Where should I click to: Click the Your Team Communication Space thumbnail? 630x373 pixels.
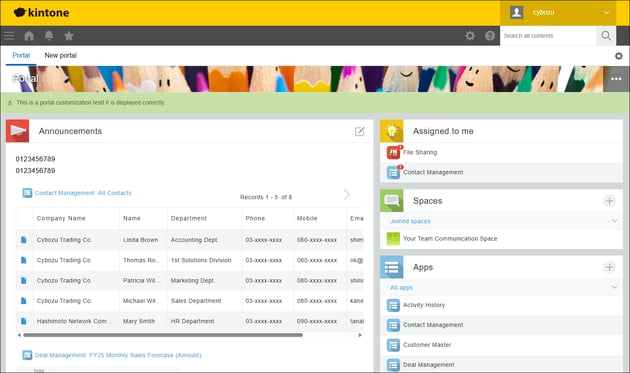(x=393, y=239)
